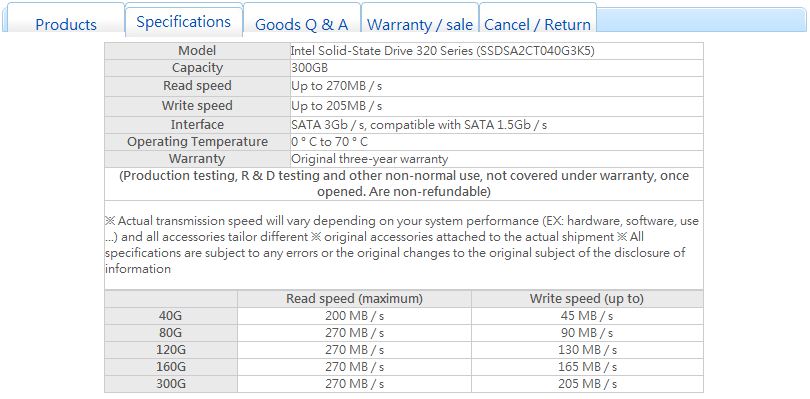
Task: Click the Write speed (up to) column header
Action: [587, 299]
